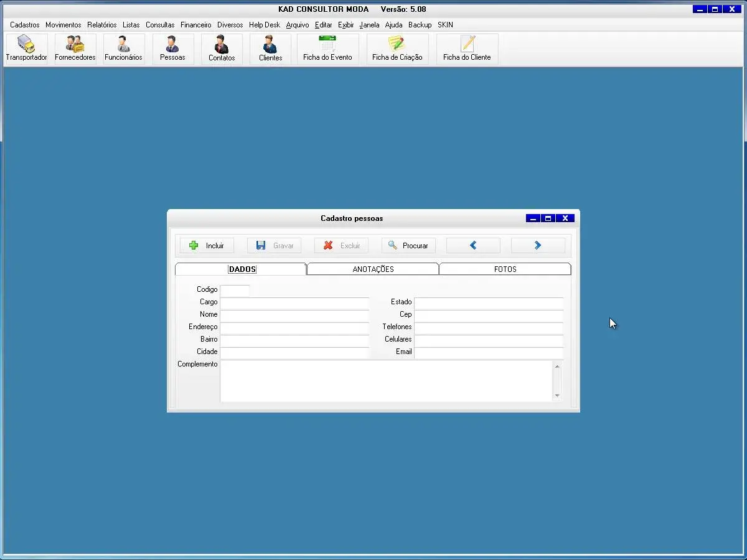Open Funcionários from the toolbar
This screenshot has width=747, height=560.
[124, 49]
